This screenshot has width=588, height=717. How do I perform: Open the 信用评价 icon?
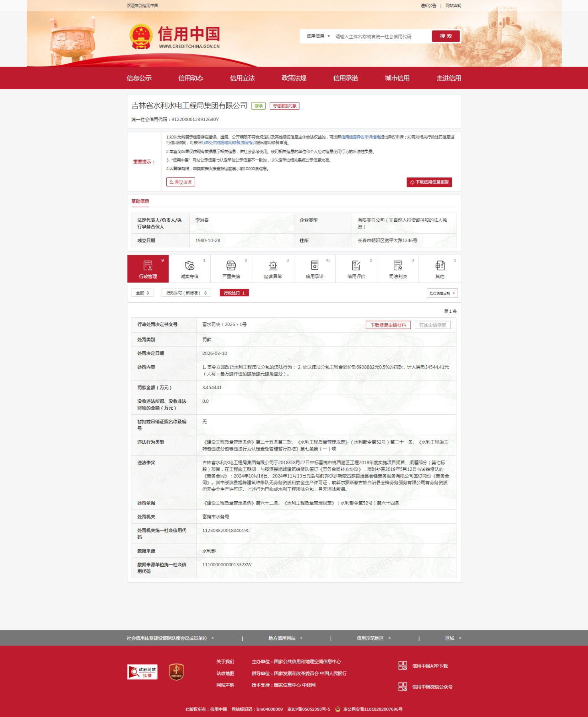tap(356, 266)
